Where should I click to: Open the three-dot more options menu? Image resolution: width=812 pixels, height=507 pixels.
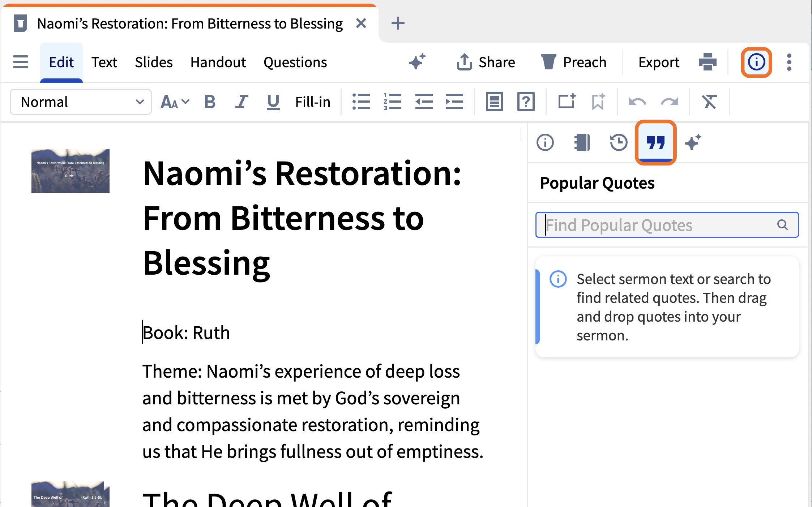pos(789,62)
